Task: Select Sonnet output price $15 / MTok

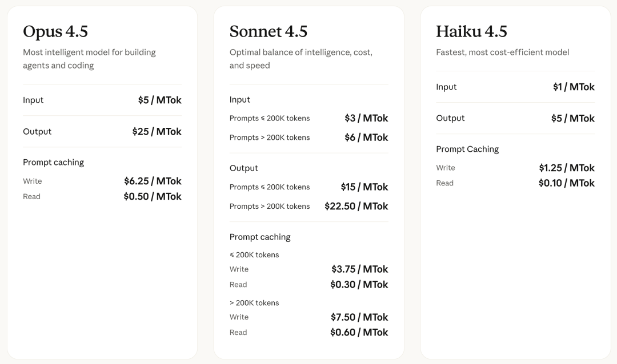Action: (364, 187)
